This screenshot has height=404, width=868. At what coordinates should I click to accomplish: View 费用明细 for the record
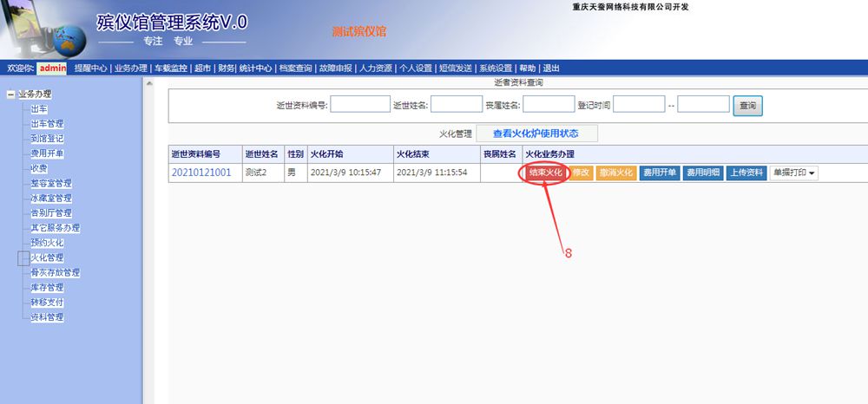pyautogui.click(x=701, y=173)
